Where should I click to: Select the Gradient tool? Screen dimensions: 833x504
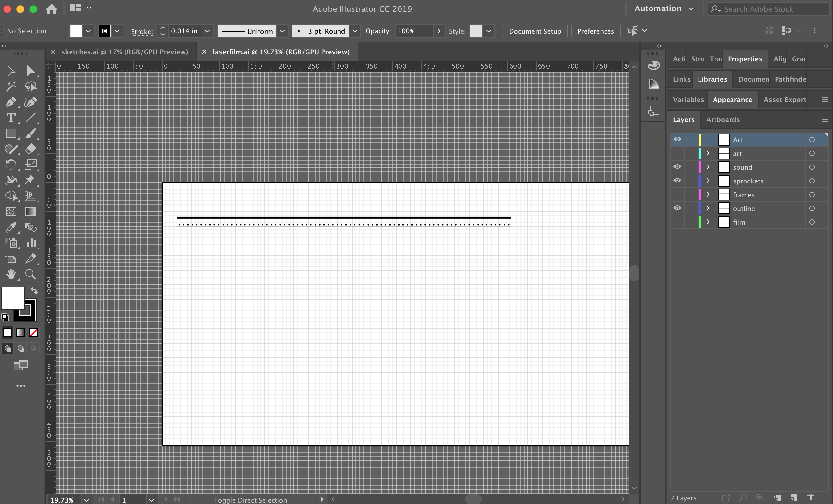tap(31, 212)
